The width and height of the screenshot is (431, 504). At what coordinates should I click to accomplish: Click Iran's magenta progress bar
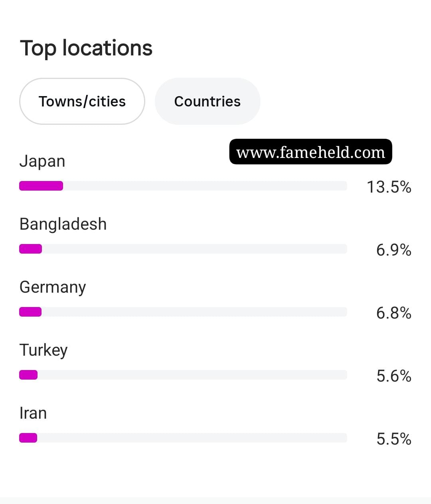tap(28, 438)
